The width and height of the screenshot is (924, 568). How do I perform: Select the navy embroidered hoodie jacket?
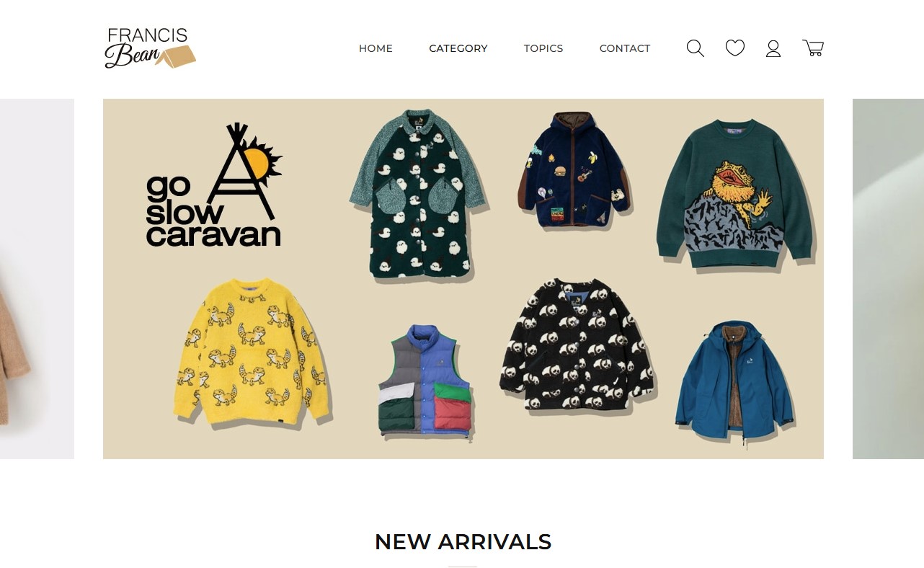point(574,170)
